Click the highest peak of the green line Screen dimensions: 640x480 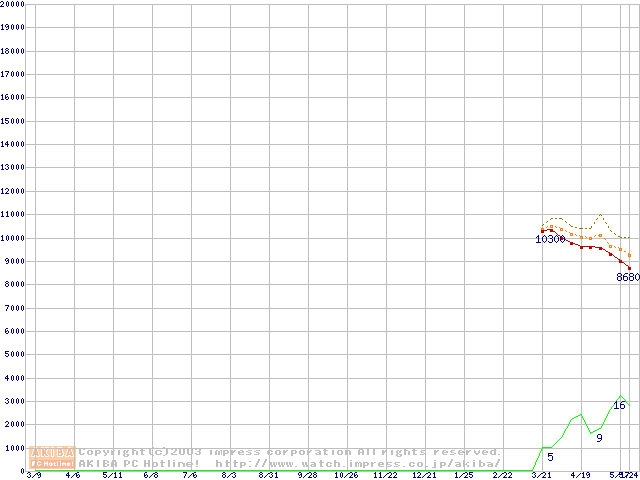[x=620, y=396]
